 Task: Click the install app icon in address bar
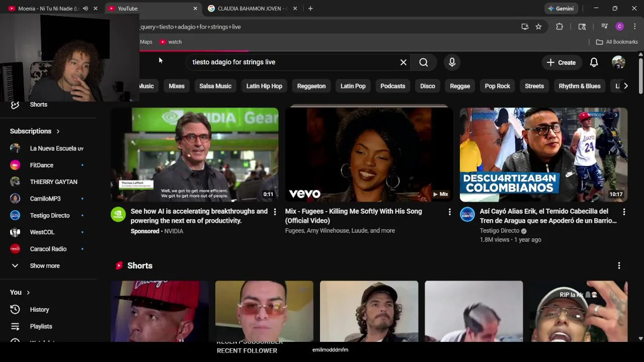click(x=525, y=27)
